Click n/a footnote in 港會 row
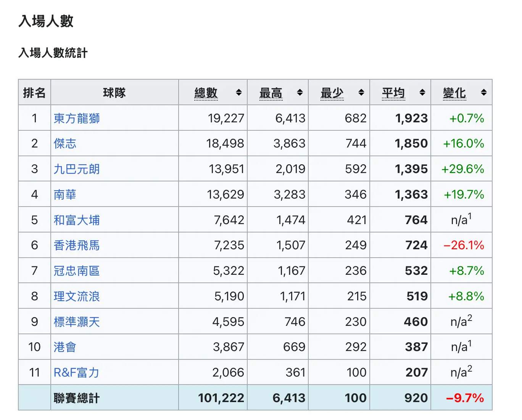The width and height of the screenshot is (522, 420). [461, 346]
